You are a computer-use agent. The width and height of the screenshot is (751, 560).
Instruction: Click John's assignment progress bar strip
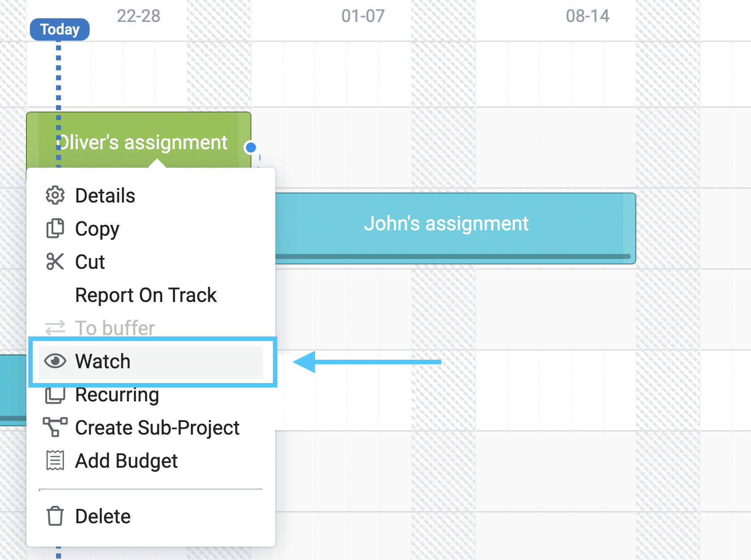[x=453, y=257]
